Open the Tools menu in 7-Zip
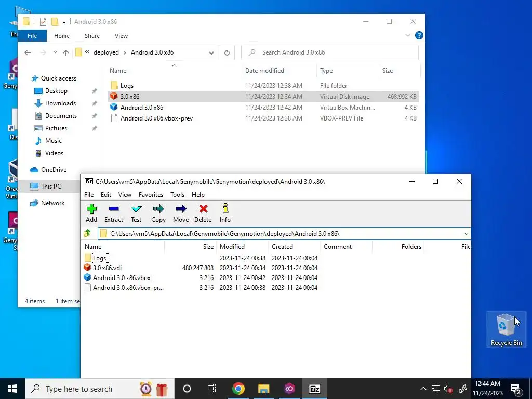Image resolution: width=532 pixels, height=399 pixels. coord(178,195)
